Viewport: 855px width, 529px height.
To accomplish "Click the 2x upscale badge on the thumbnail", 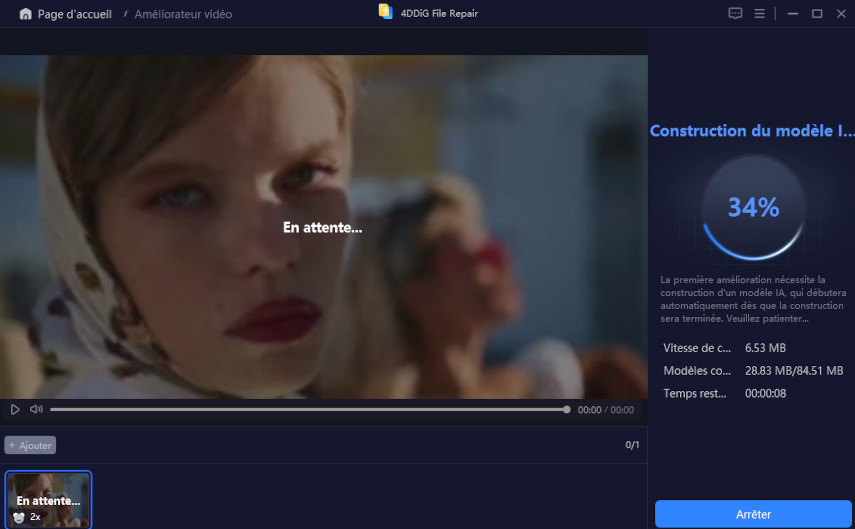I will [28, 516].
